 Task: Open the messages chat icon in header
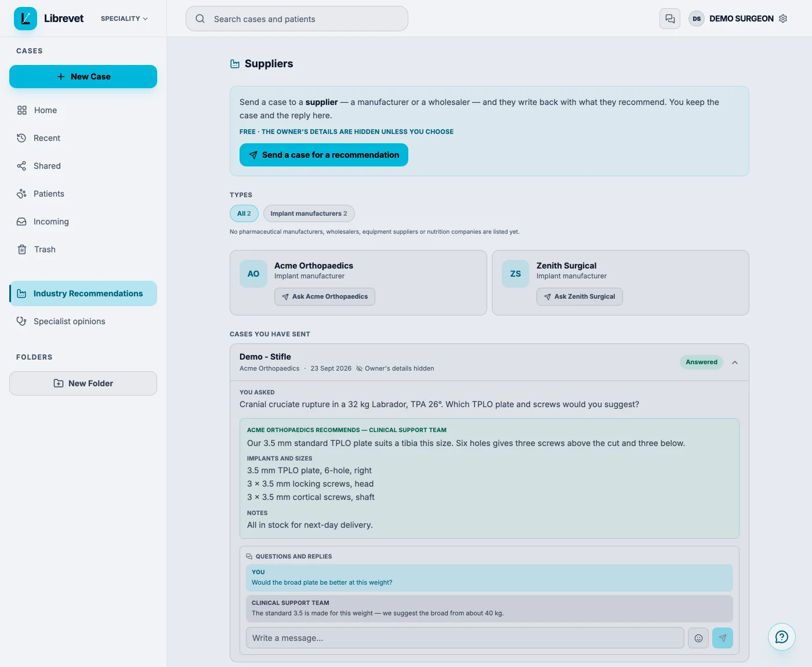click(x=670, y=19)
